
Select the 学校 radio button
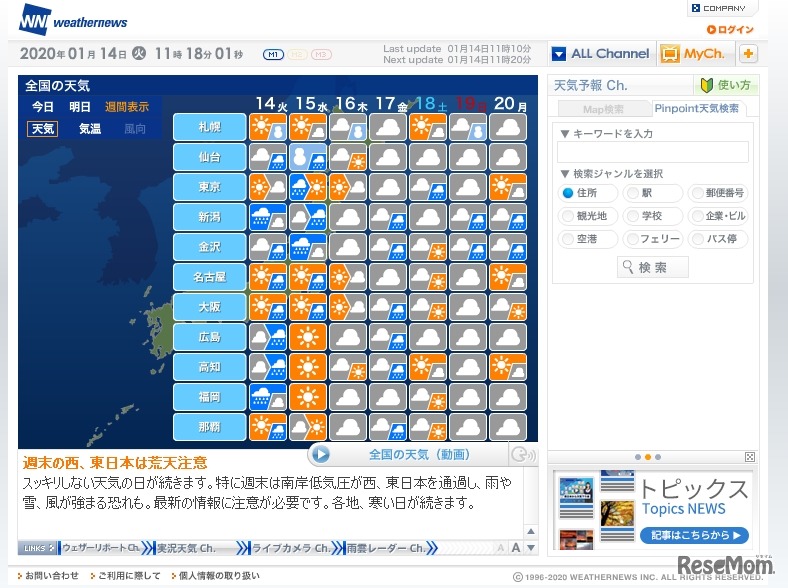(633, 216)
